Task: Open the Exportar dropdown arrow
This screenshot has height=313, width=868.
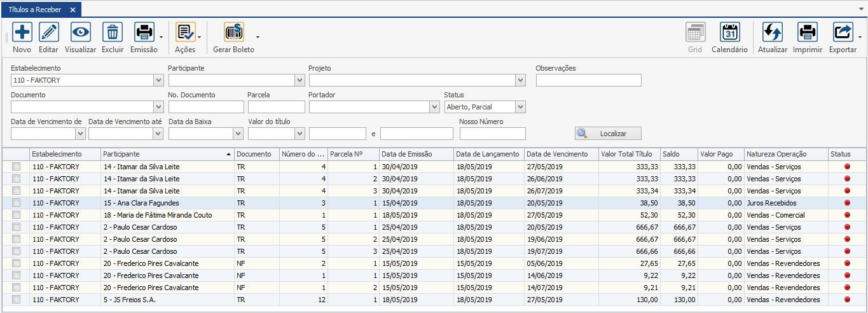Action: 860,37
